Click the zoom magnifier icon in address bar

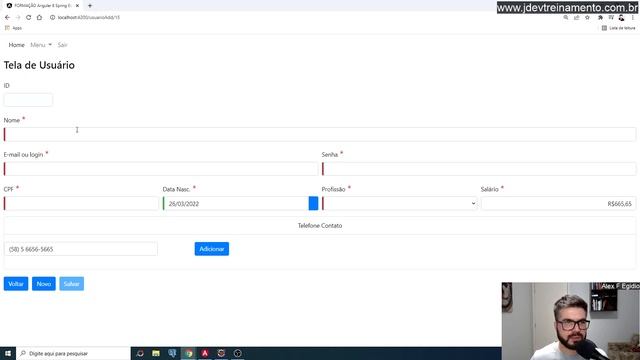tap(566, 18)
